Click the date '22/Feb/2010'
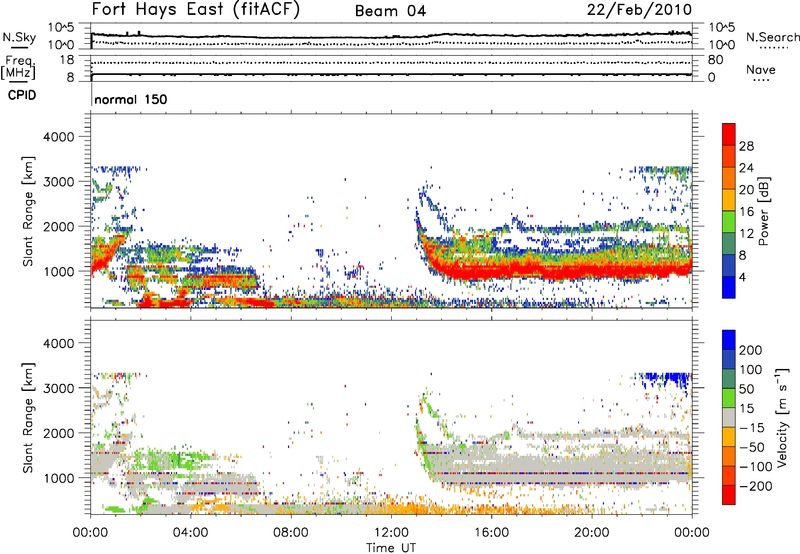Screen dimensions: 800x554 639,10
